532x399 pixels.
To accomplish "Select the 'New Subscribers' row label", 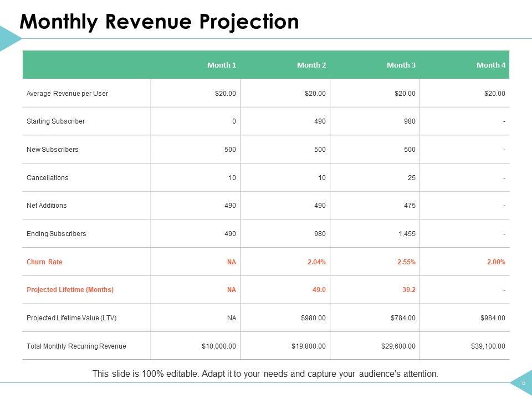I will [52, 149].
